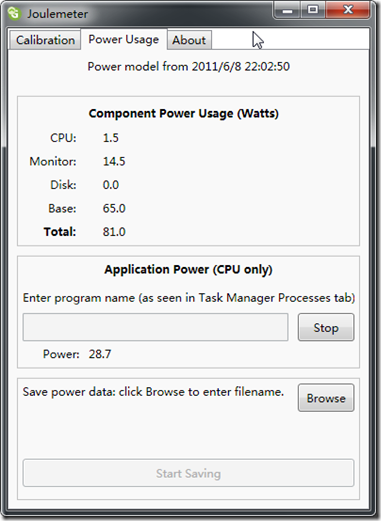Click the bold Total: label

click(x=60, y=232)
